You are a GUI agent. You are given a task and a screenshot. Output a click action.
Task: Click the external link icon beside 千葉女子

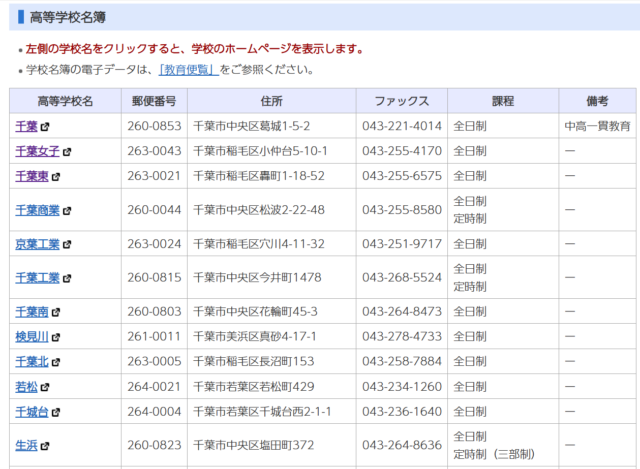click(x=67, y=151)
